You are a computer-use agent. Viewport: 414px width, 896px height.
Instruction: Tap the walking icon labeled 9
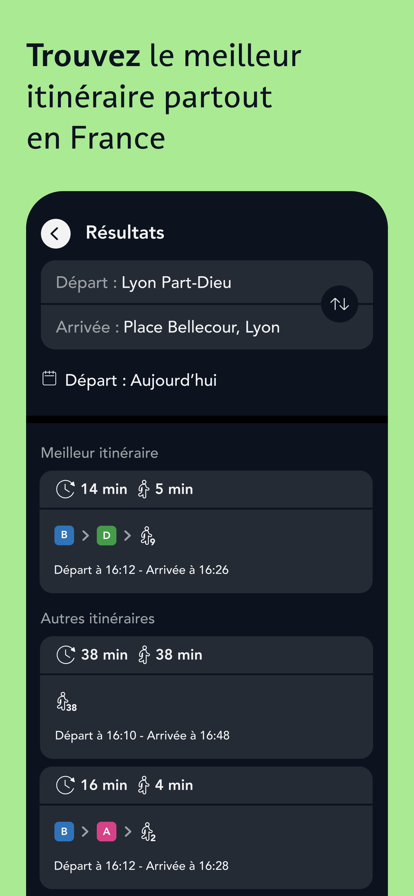coord(148,536)
